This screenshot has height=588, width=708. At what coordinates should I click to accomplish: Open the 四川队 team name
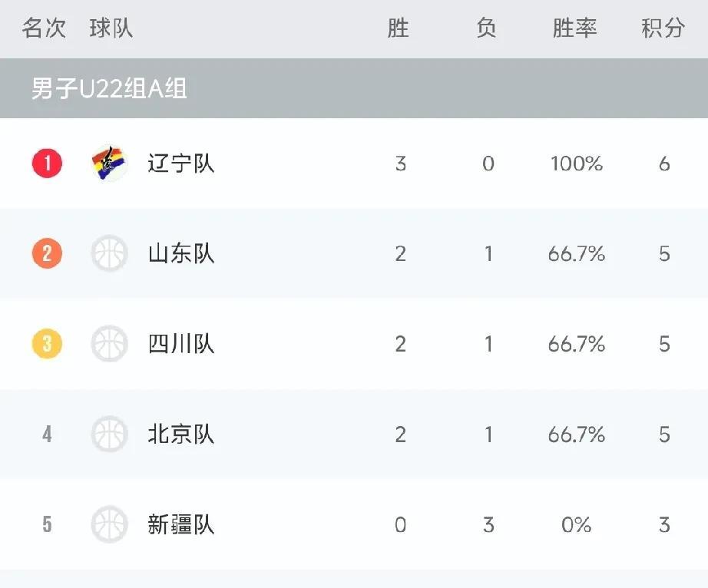pyautogui.click(x=181, y=344)
